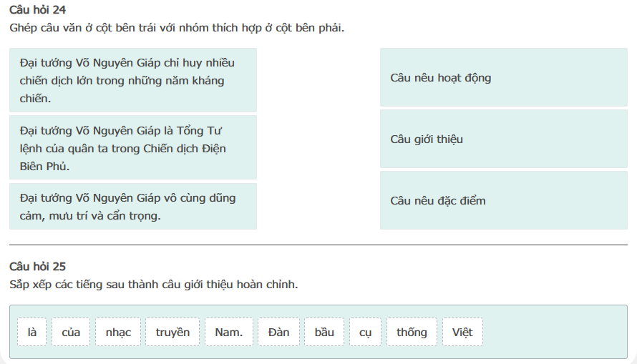Screen dimensions: 637x364
Task: Choose the 'Câu nêu đặc điểm' box
Action: coord(503,200)
